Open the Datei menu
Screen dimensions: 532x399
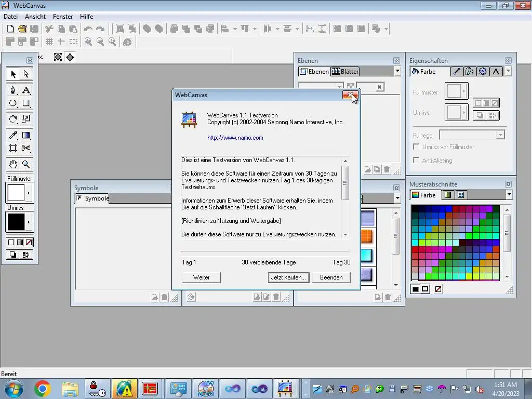(x=10, y=16)
